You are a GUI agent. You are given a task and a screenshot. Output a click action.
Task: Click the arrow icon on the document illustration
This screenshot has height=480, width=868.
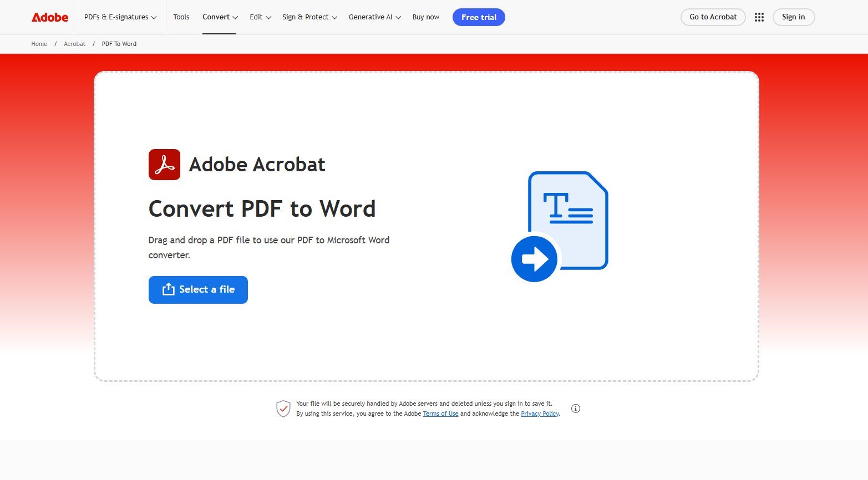(x=534, y=259)
